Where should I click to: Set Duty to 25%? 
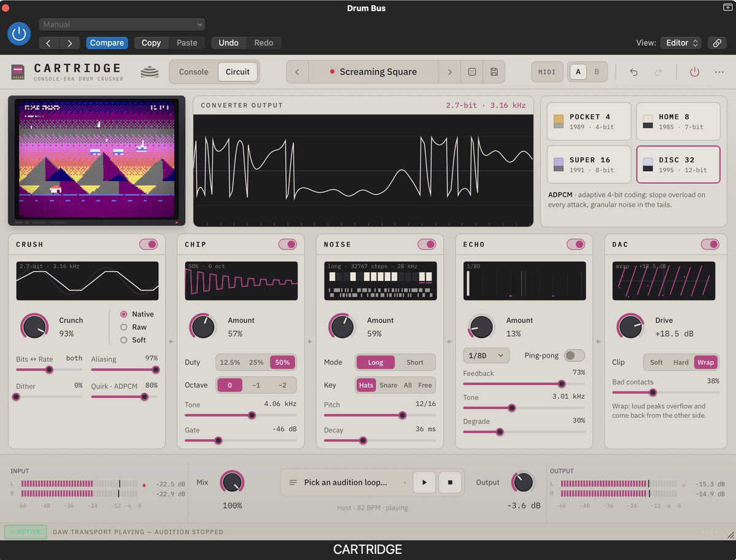pyautogui.click(x=256, y=362)
